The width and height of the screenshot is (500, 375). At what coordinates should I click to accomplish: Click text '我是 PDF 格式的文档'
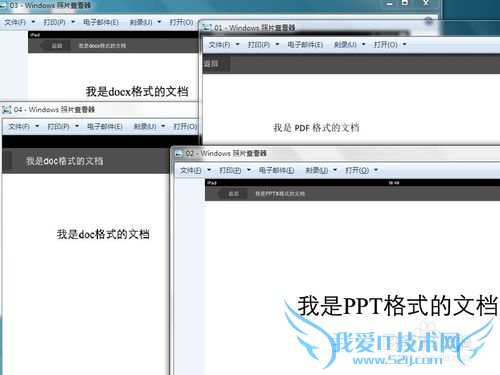tap(316, 128)
